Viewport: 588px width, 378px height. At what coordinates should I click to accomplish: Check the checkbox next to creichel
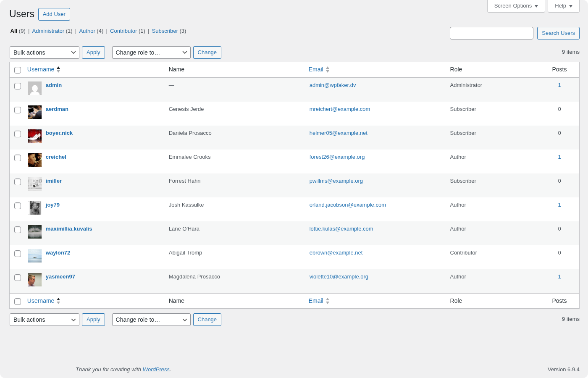[18, 157]
